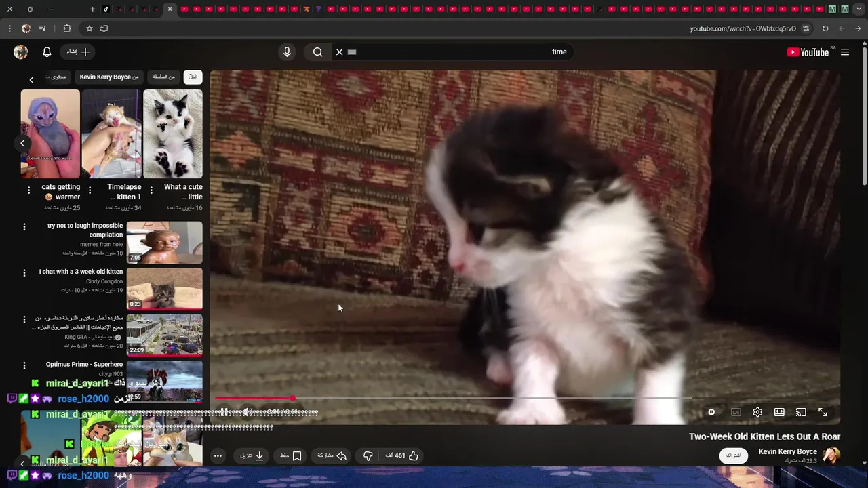Open options for 'cats getting warmer' short

pos(28,190)
